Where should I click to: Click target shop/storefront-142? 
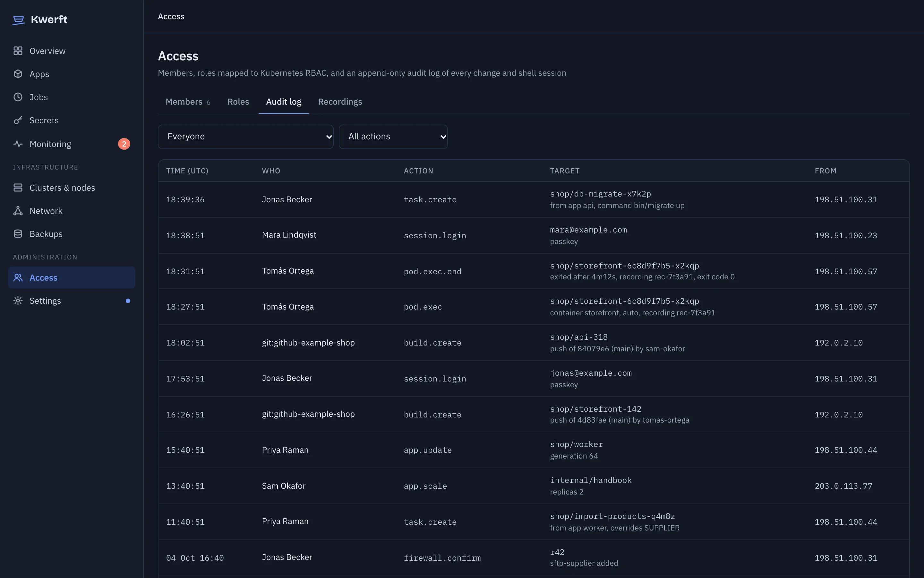tap(596, 409)
